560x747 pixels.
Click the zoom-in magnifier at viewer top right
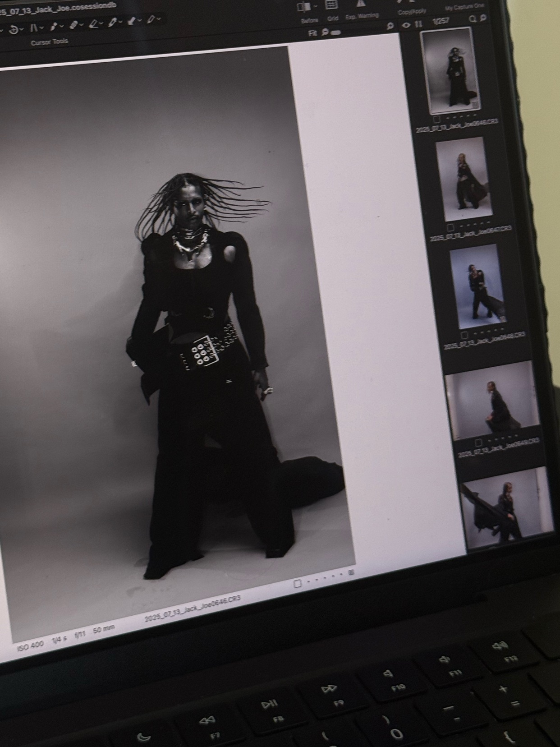pos(390,27)
